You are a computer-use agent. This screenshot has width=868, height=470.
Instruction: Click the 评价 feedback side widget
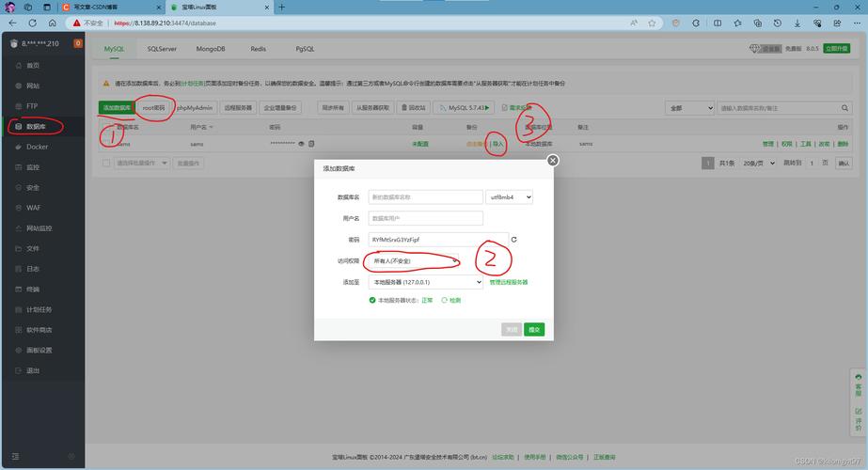(858, 419)
